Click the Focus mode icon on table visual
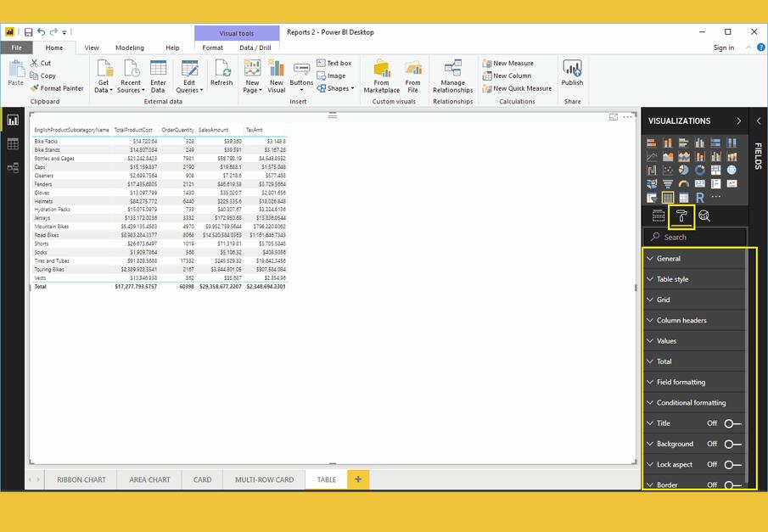Viewport: 768px width, 532px height. click(614, 117)
